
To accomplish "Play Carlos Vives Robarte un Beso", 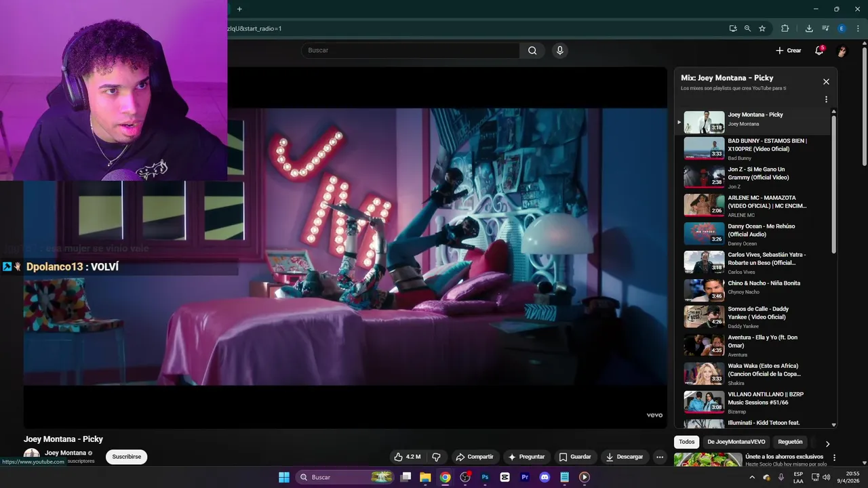I will 753,263.
